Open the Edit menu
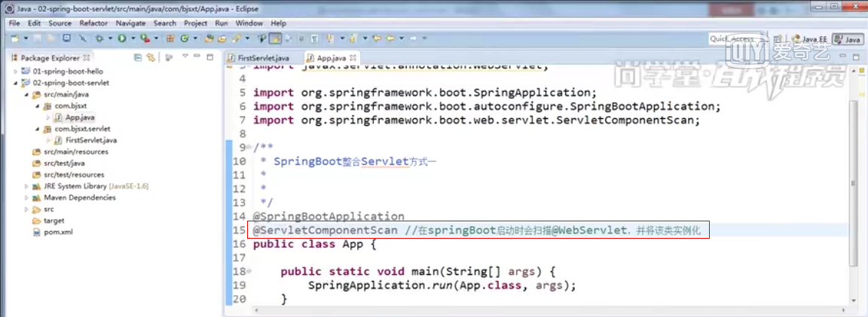The height and width of the screenshot is (317, 868). point(35,23)
